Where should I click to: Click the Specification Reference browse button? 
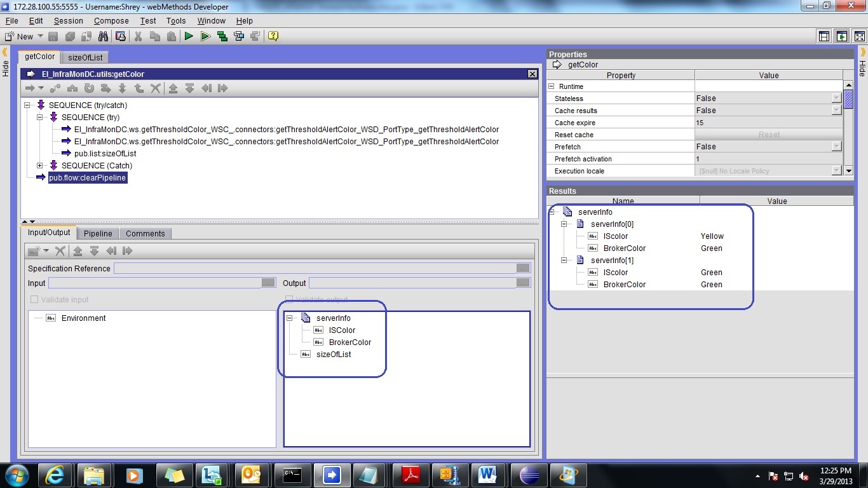(523, 268)
